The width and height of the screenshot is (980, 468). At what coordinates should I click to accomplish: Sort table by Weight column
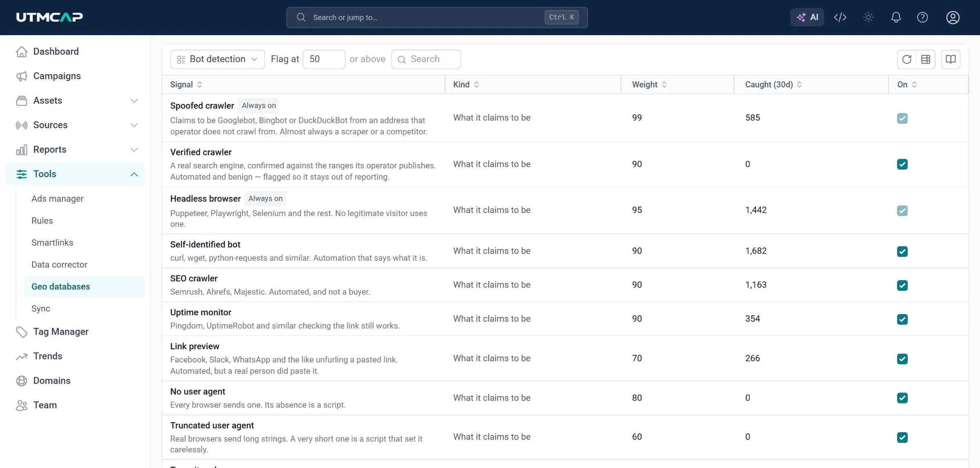pos(649,85)
